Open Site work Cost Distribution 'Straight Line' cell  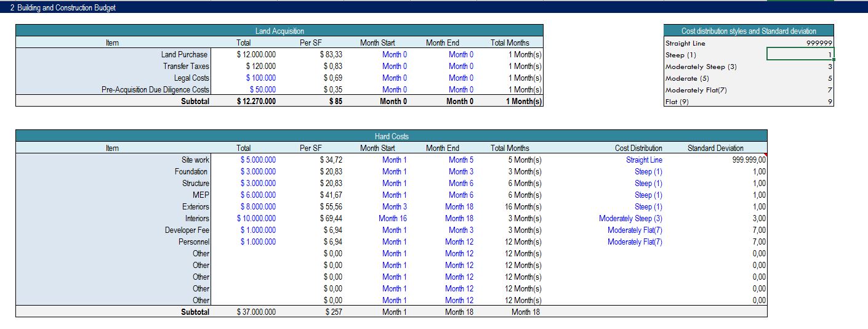[x=644, y=160]
